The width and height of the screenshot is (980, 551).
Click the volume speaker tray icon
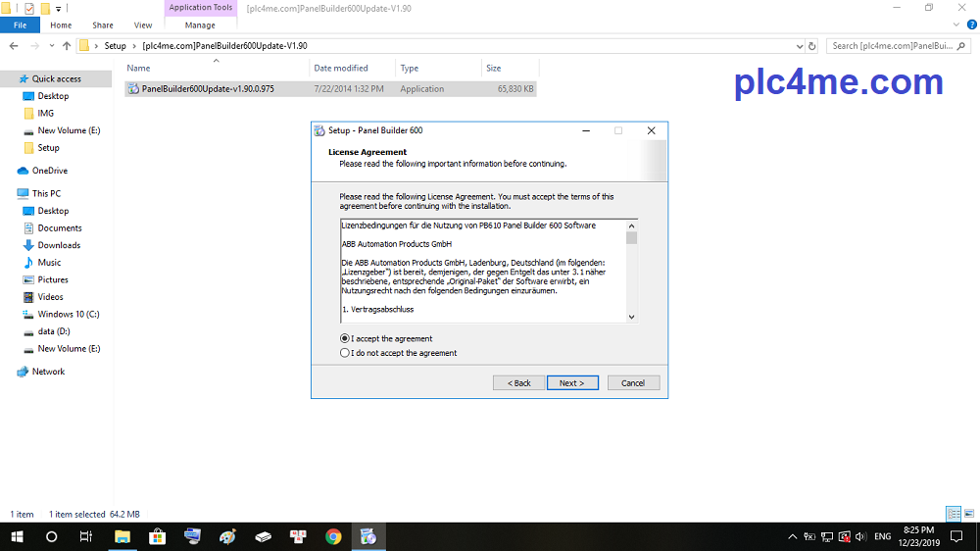(859, 536)
